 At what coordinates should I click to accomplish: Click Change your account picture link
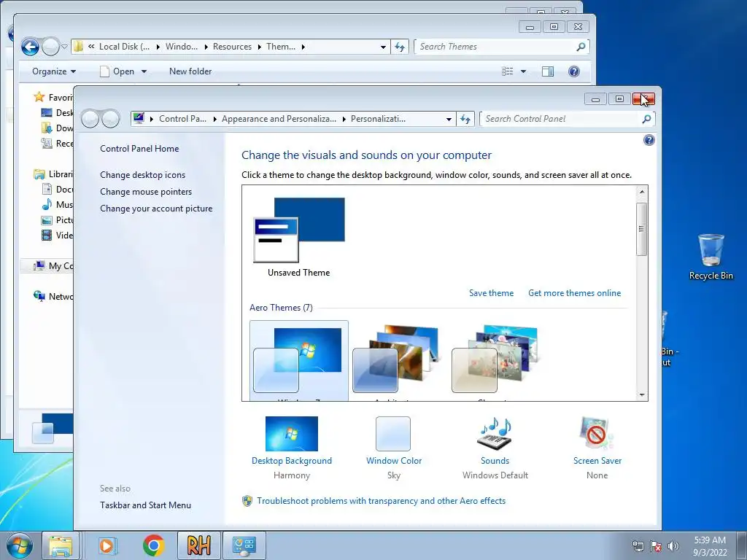(x=156, y=208)
